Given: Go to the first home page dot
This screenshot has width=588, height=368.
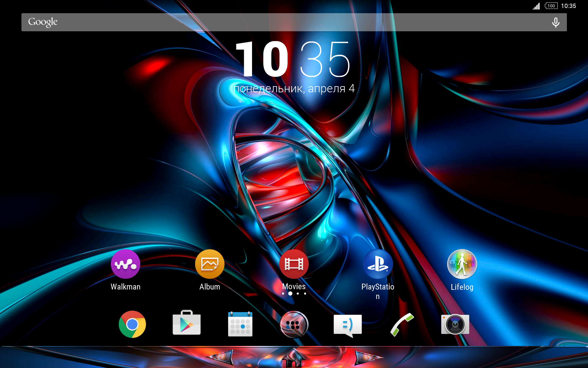Looking at the screenshot, I should (283, 293).
